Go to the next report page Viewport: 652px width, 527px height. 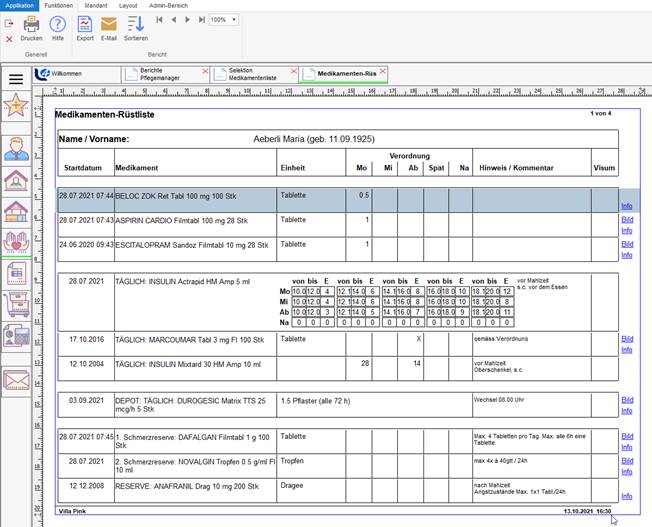186,19
